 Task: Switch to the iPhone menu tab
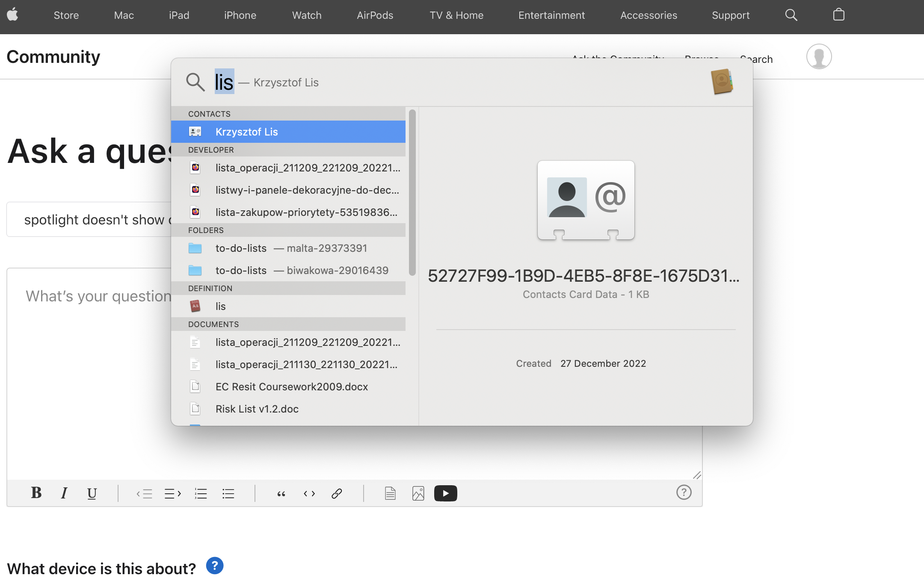[x=240, y=15]
